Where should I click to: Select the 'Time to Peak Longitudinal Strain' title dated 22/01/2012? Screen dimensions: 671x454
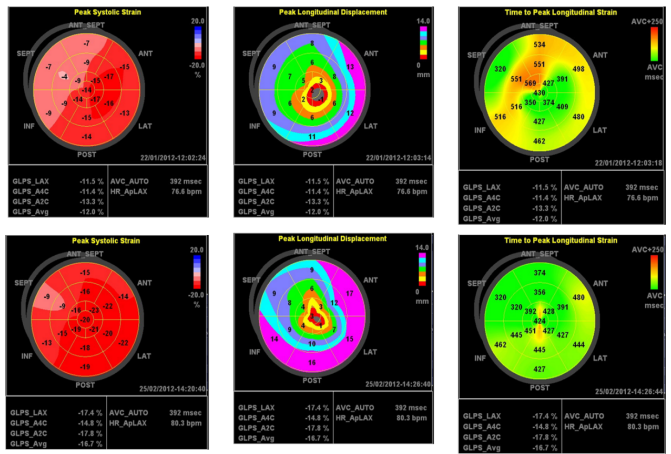561,12
